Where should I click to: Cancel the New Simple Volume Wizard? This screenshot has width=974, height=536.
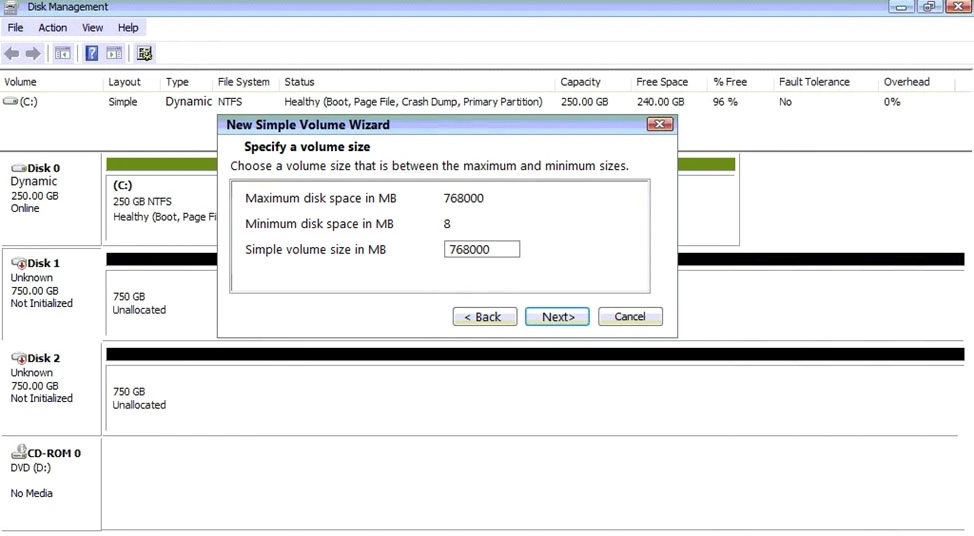tap(630, 317)
